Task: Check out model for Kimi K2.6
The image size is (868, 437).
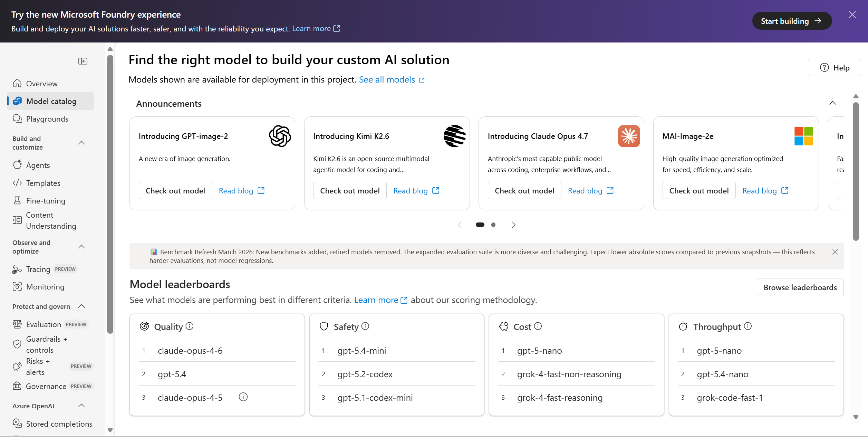Action: tap(350, 191)
